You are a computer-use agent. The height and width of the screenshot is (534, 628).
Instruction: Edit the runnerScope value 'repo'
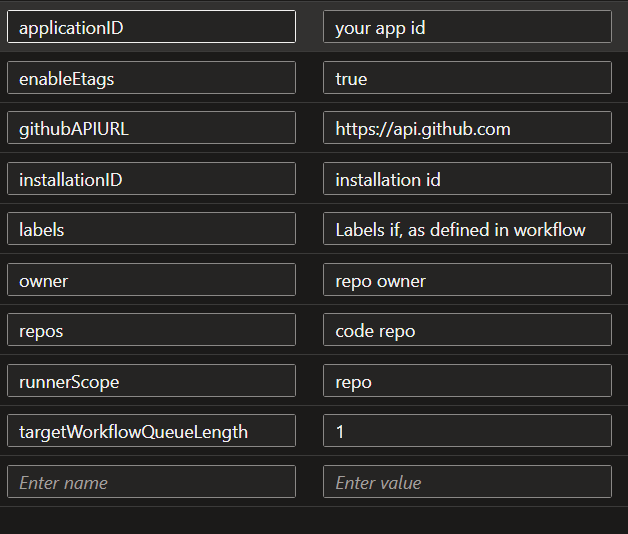click(x=467, y=381)
